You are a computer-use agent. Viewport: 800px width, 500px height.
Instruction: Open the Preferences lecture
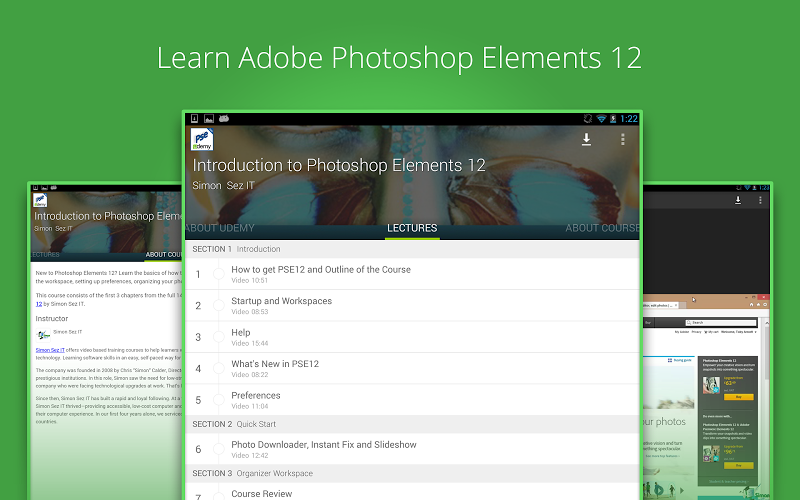(x=412, y=400)
